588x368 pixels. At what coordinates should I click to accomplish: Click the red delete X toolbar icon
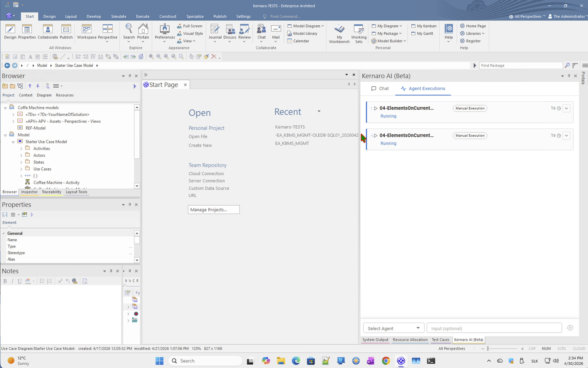click(x=214, y=57)
